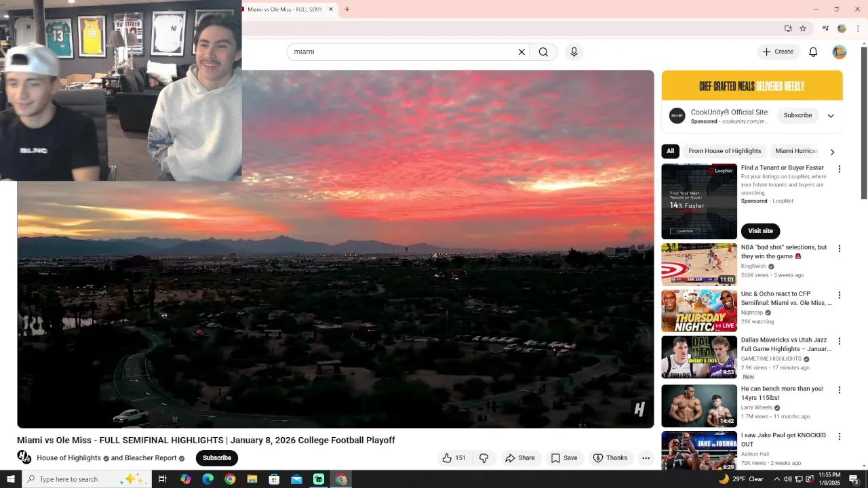Like the video with thumbs up
This screenshot has height=488, width=868.
(x=454, y=458)
